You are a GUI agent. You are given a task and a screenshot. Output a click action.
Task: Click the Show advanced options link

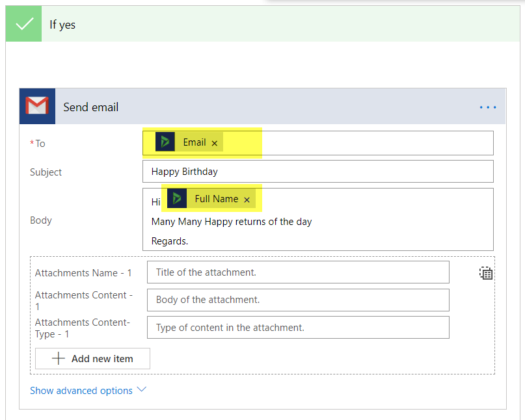81,391
